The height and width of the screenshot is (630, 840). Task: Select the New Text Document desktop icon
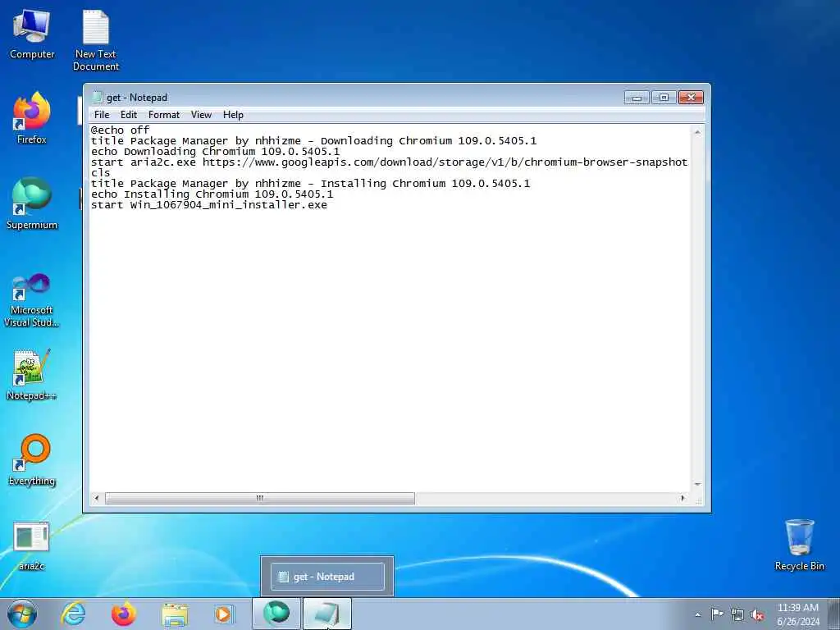coord(96,41)
